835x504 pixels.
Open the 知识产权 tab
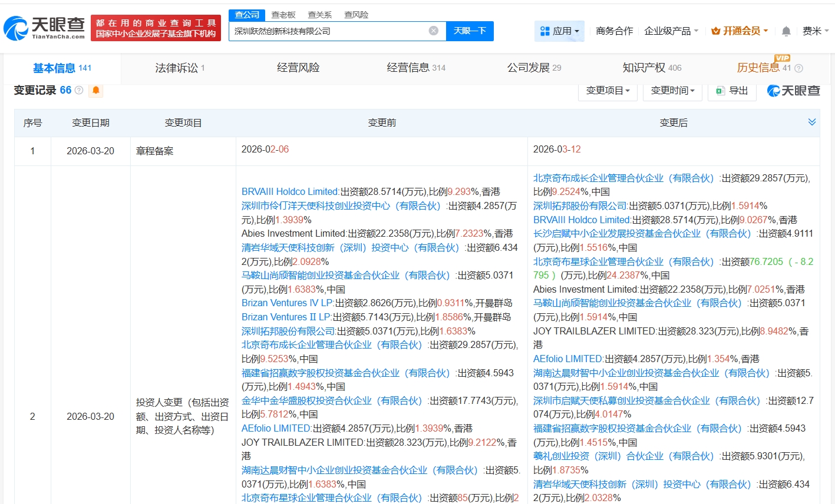(x=652, y=68)
